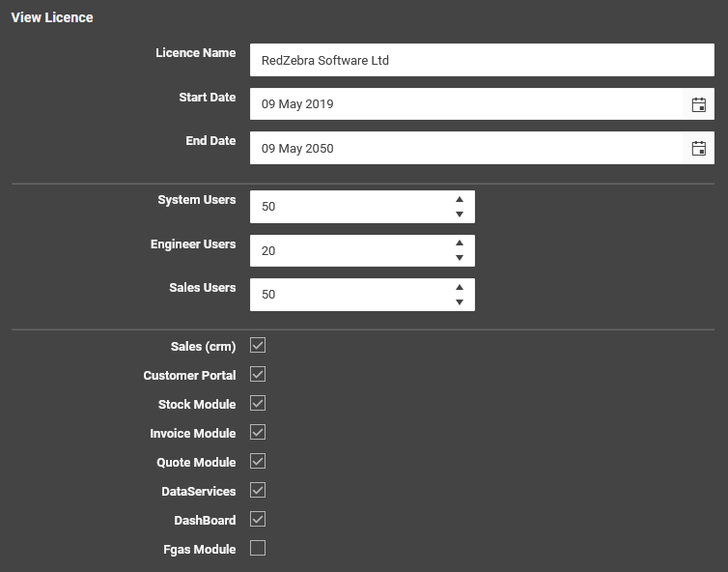Decrease the Engineer Users count

click(460, 258)
